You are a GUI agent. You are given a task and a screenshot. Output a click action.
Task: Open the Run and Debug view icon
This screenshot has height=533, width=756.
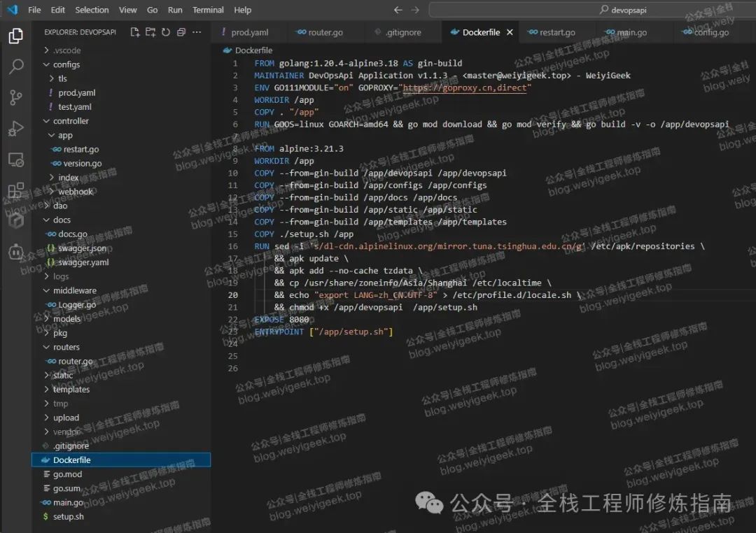tap(15, 129)
